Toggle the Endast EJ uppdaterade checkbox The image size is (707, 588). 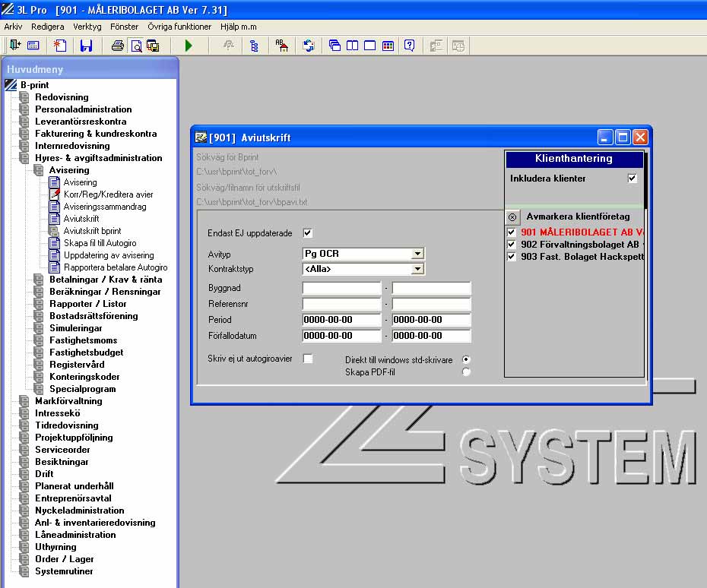(x=308, y=233)
